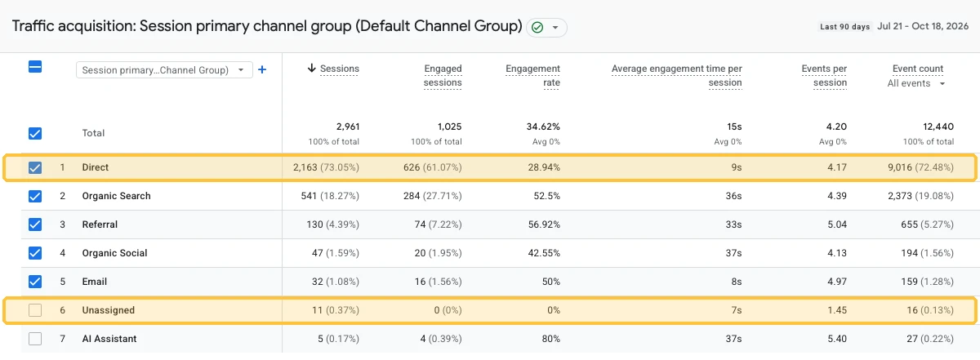Click Direct sessions value 2,163 (73.05%)

pyautogui.click(x=326, y=167)
